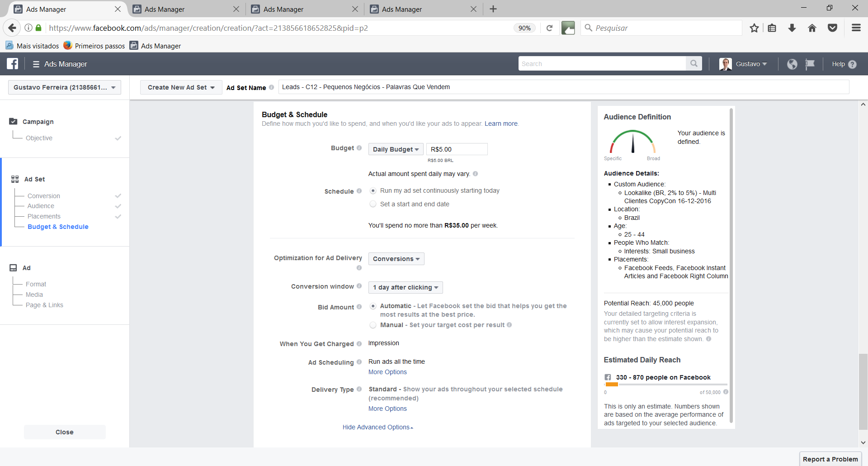
Task: Click the Facebook logo icon
Action: point(13,64)
